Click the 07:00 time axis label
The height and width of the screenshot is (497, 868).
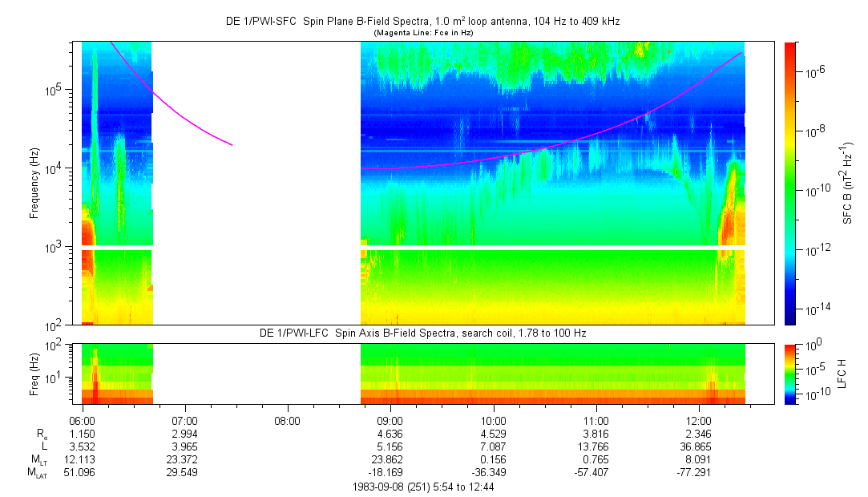click(x=185, y=421)
